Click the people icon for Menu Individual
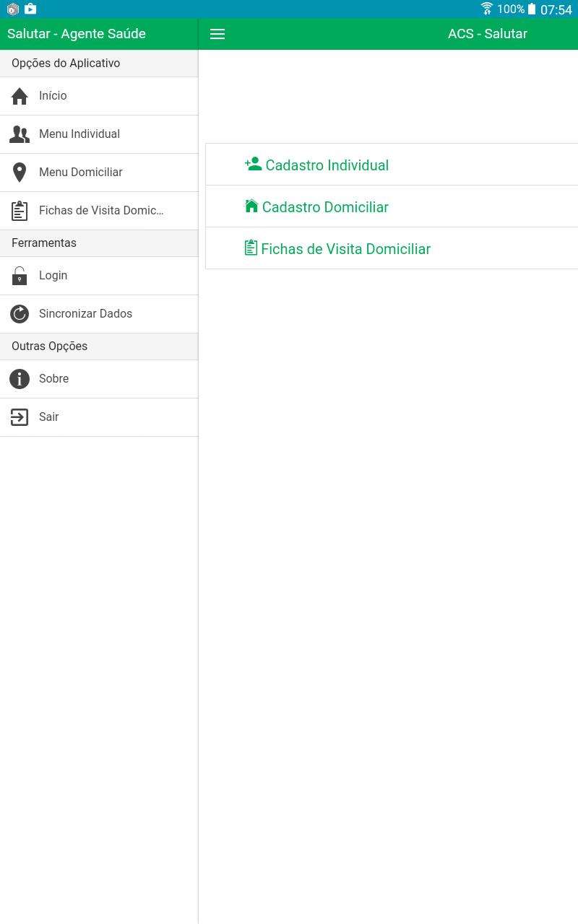578x924 pixels. (x=20, y=134)
